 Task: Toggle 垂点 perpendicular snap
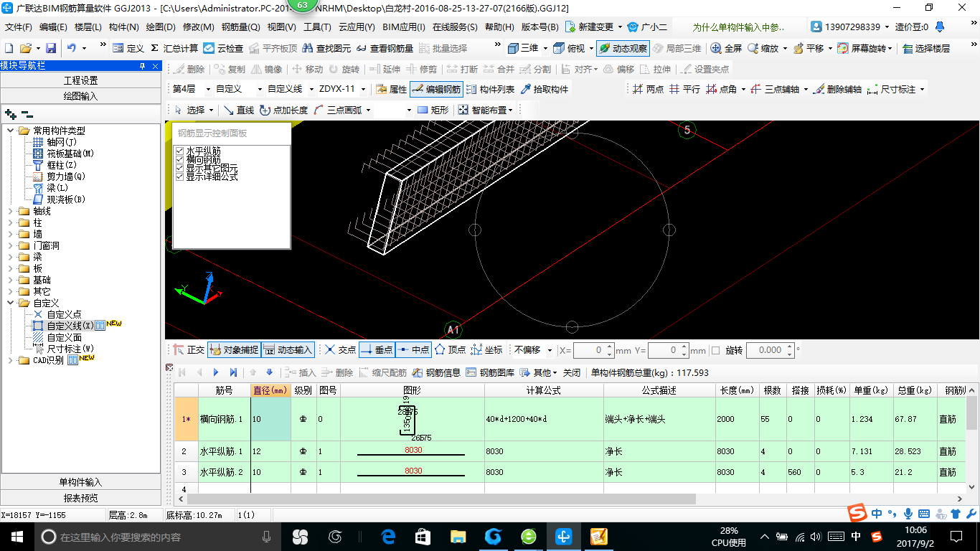point(377,350)
